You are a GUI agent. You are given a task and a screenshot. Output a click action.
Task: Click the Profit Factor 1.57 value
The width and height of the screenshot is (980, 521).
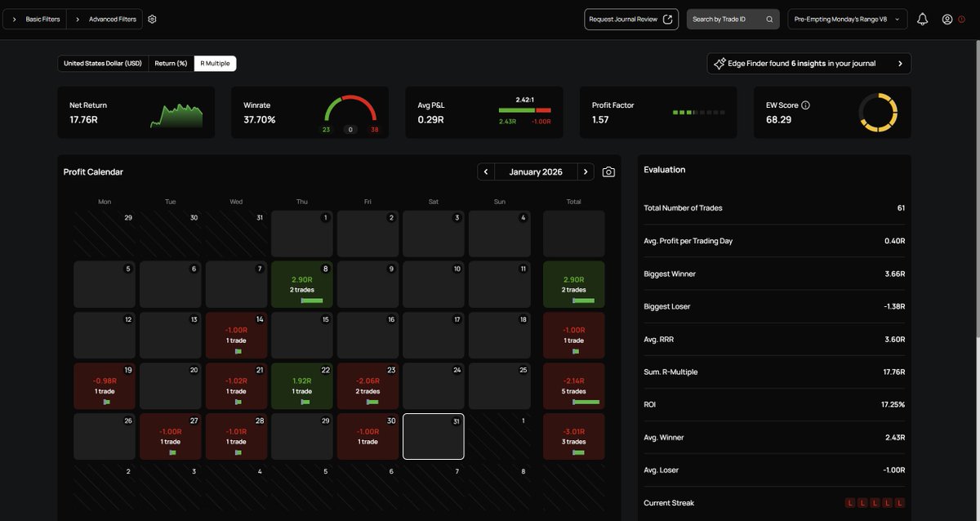click(600, 120)
